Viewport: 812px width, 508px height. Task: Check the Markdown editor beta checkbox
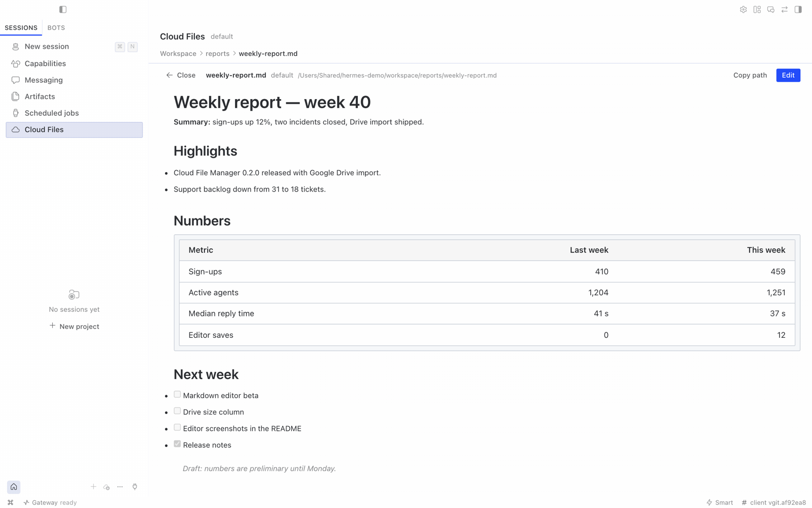click(x=177, y=394)
